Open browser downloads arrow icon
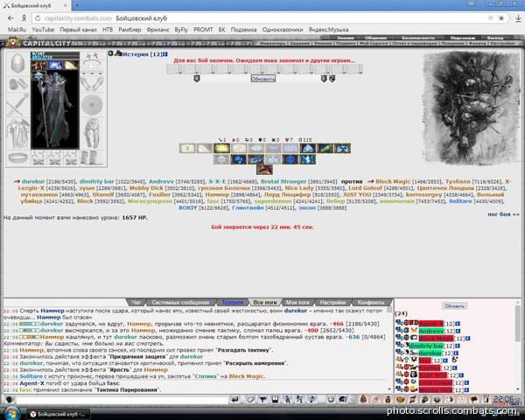Screen dimensions: 525x420 [x=518, y=18]
